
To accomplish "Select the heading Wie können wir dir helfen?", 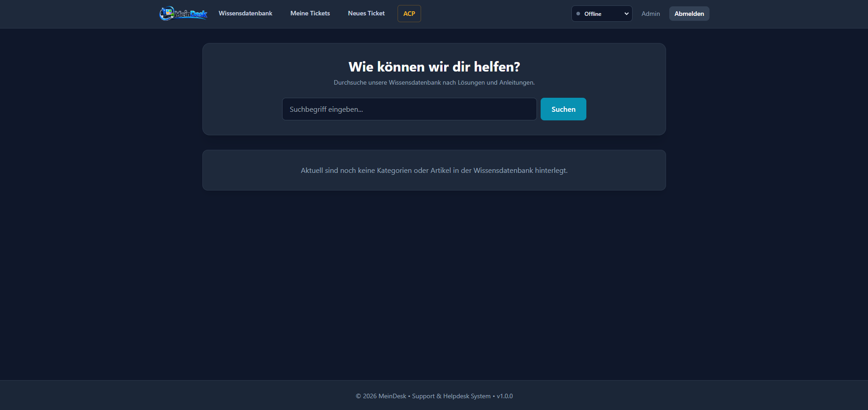I will point(434,67).
